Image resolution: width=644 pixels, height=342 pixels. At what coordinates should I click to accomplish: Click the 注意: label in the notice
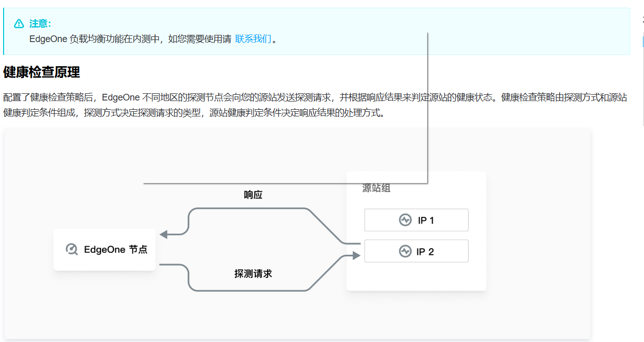click(40, 24)
